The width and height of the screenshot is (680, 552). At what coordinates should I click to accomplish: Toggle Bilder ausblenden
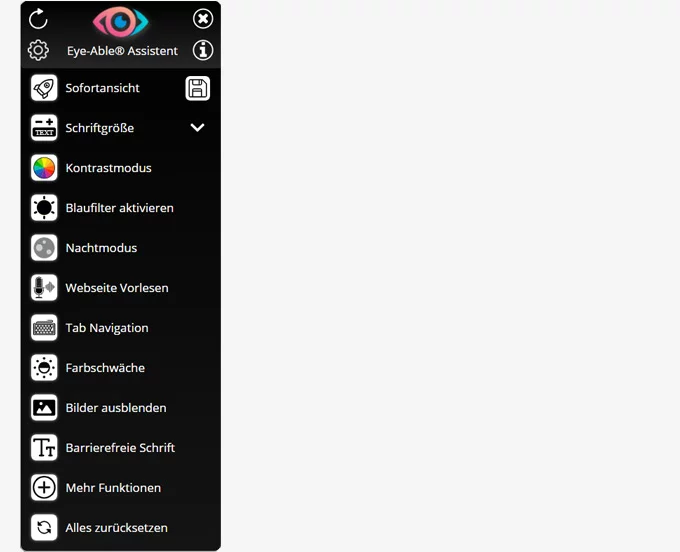pos(116,408)
